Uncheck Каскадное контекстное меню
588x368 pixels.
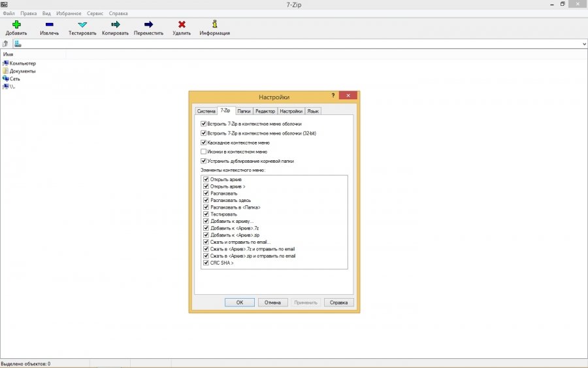[x=204, y=142]
